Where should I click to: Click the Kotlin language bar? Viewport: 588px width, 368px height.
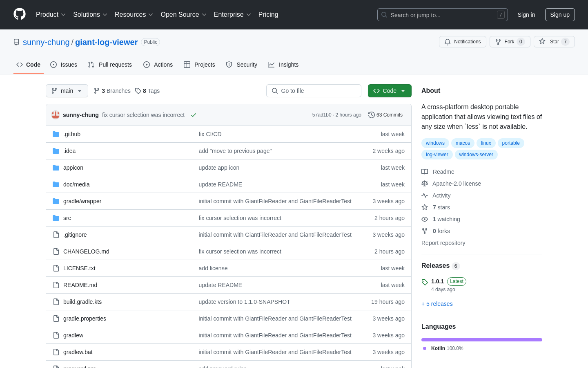coord(482,340)
